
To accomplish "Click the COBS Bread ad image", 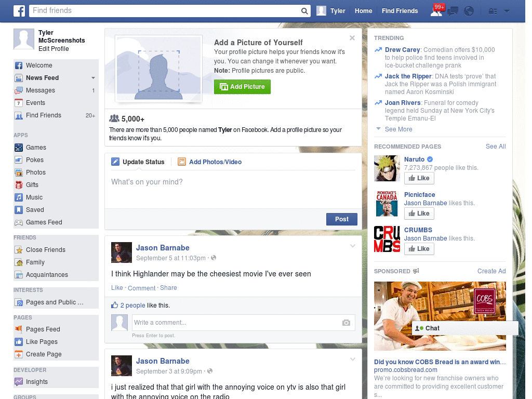I will (440, 316).
